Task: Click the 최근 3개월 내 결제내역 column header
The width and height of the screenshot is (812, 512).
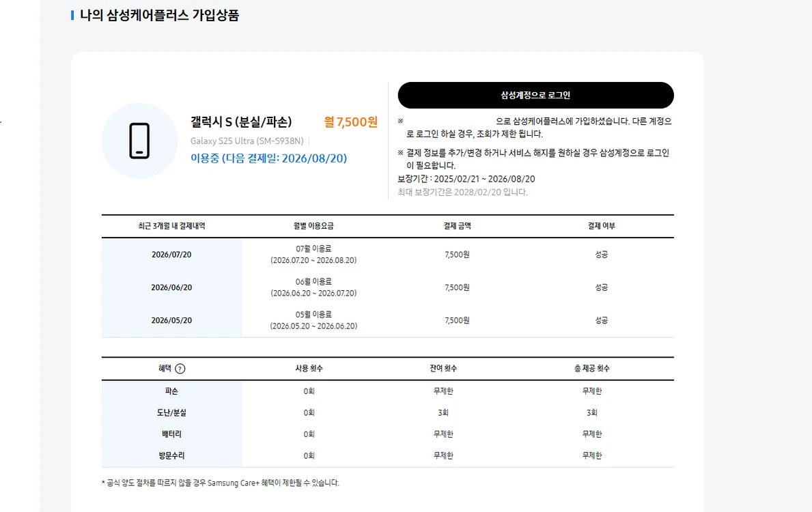Action: (171, 226)
